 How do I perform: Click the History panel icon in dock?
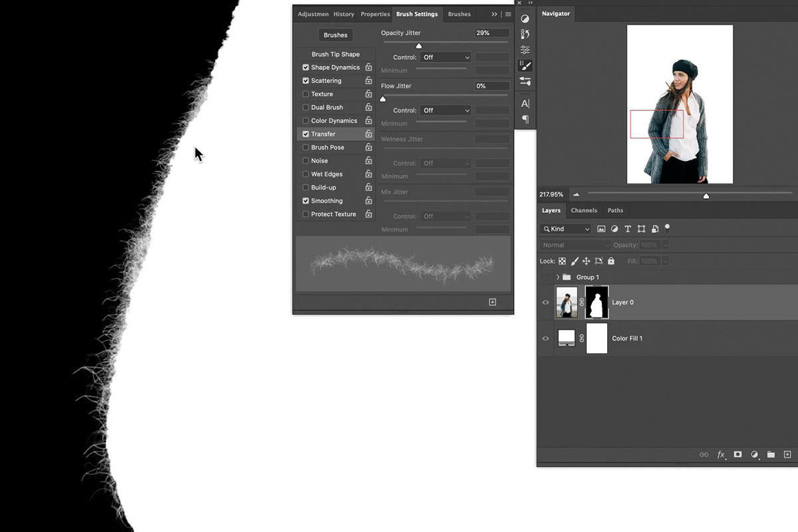point(525,35)
